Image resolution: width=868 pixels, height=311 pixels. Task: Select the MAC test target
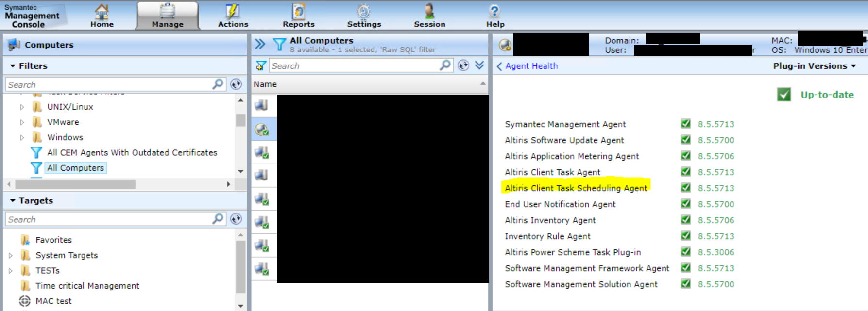[53, 301]
